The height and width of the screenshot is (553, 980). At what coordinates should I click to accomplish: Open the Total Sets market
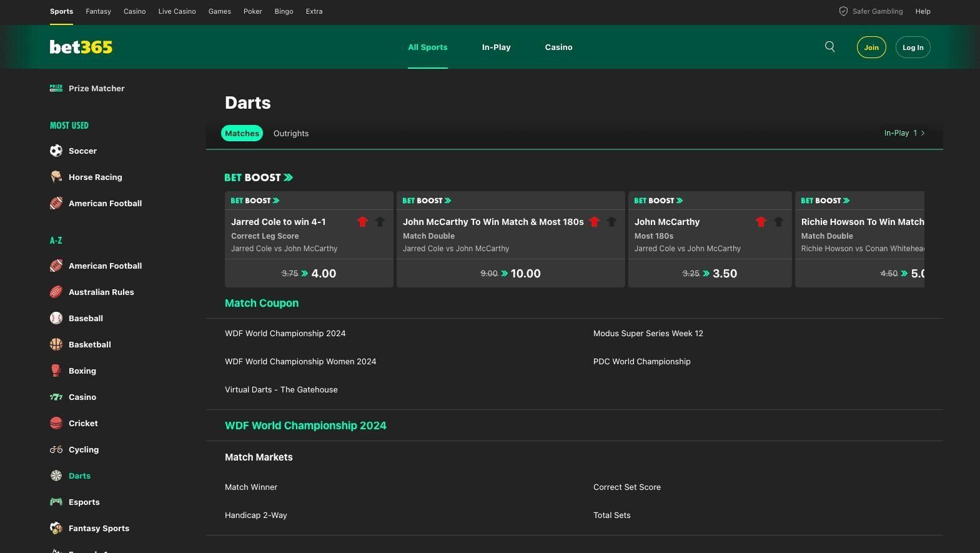612,515
